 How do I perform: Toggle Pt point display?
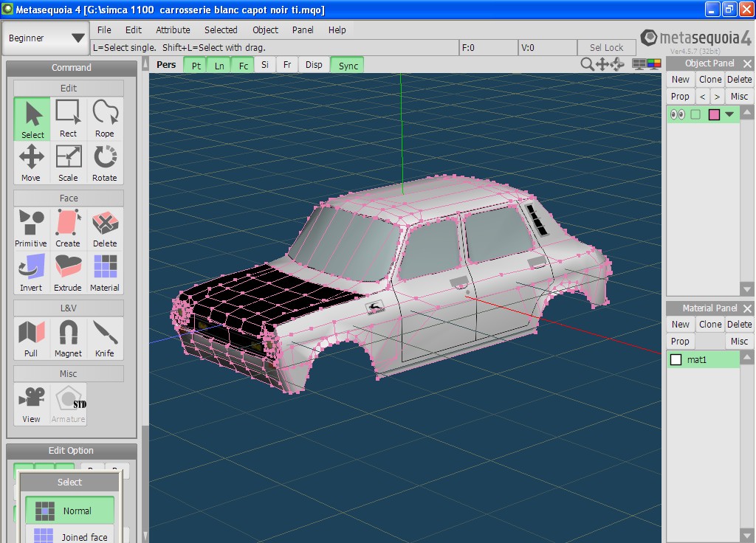196,65
